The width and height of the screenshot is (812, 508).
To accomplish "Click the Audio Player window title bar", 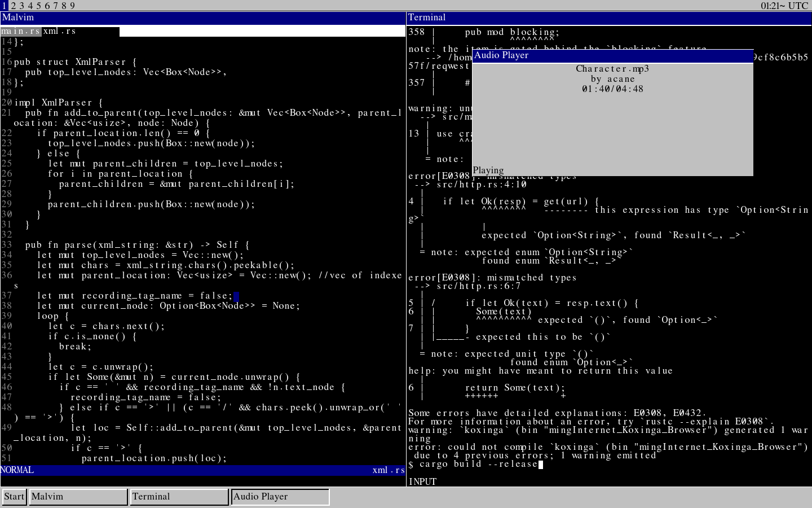I will (x=612, y=55).
